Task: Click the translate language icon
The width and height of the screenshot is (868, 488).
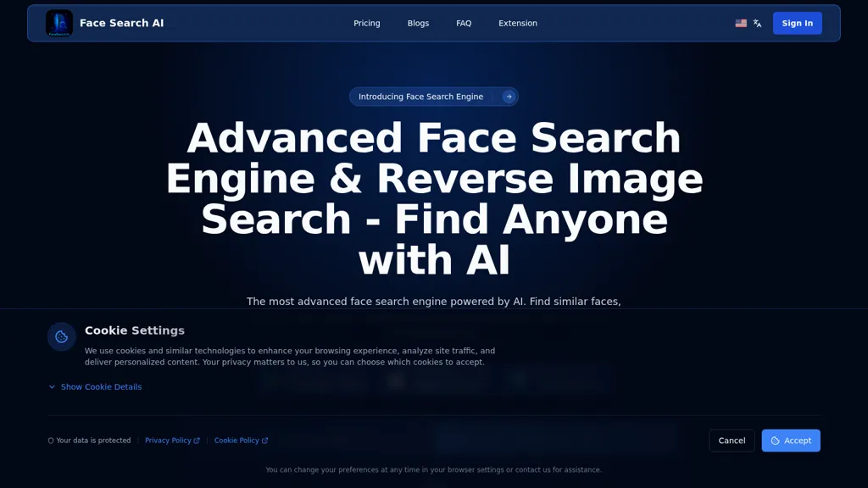Action: tap(757, 23)
